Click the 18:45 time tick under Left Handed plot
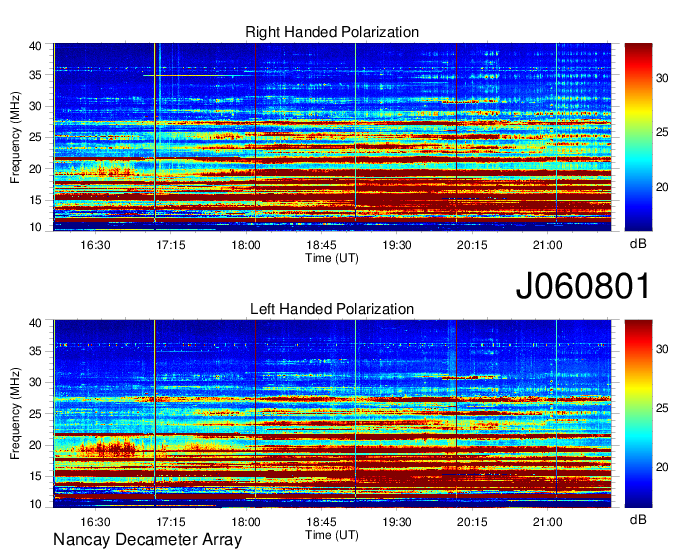Screen dimensions: 680x552 (x=321, y=522)
